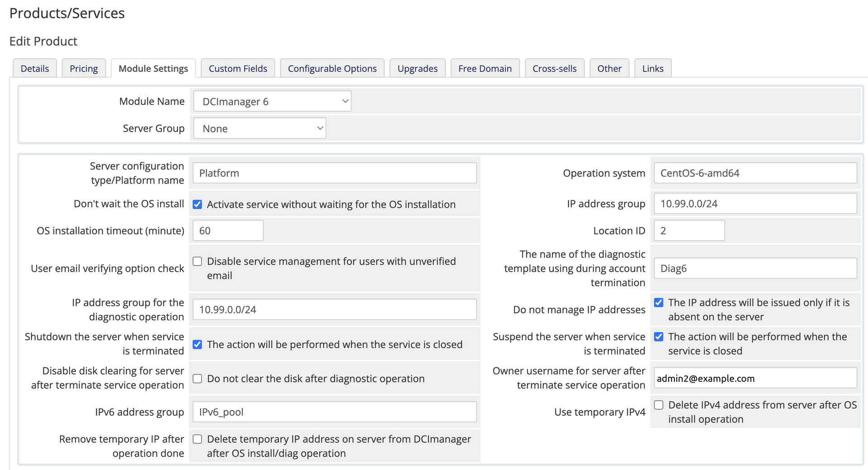Open the Upgrades tab

point(417,68)
